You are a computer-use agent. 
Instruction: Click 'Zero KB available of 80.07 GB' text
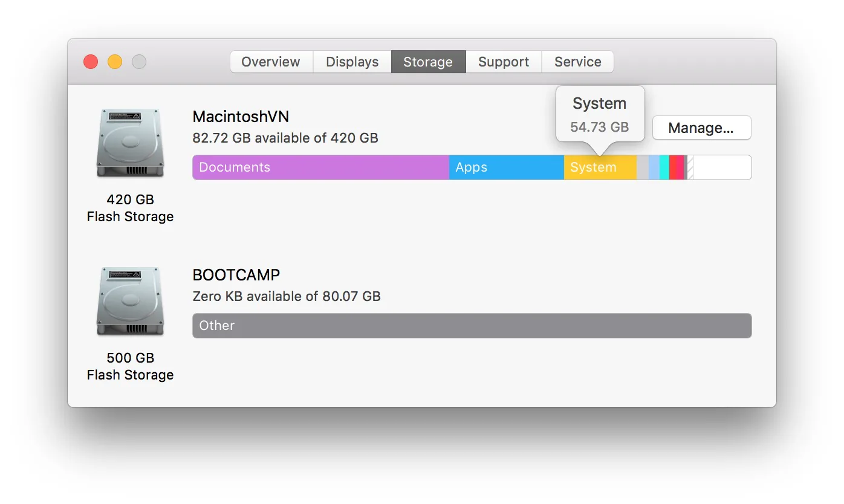tap(287, 296)
